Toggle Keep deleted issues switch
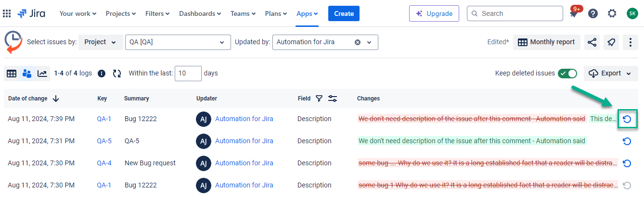This screenshot has height=198, width=644. click(x=567, y=74)
